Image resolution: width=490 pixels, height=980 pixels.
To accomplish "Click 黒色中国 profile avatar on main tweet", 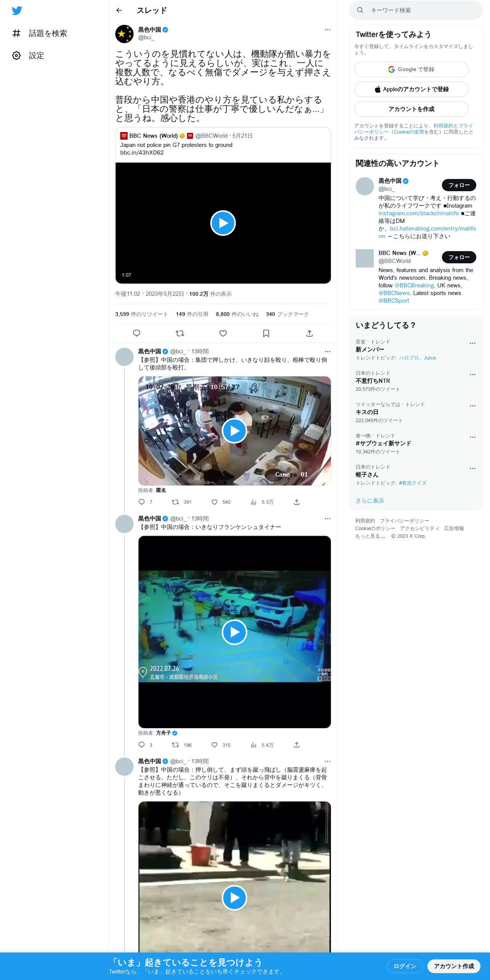I will [x=124, y=34].
